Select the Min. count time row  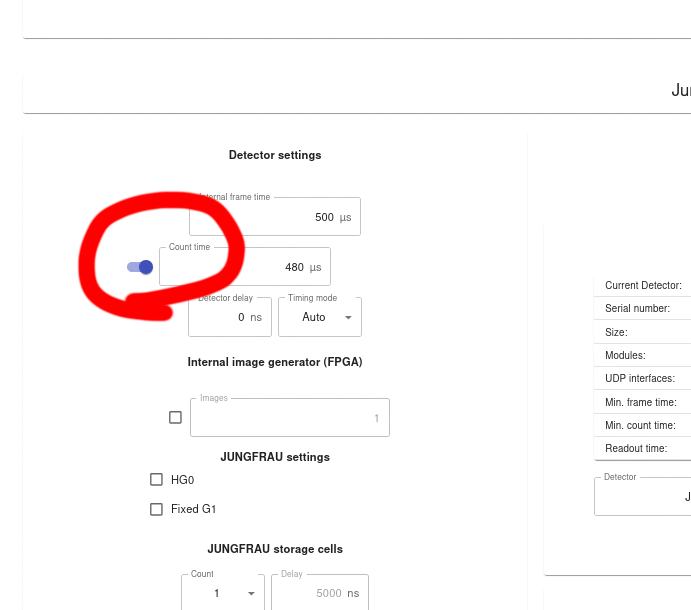(641, 425)
